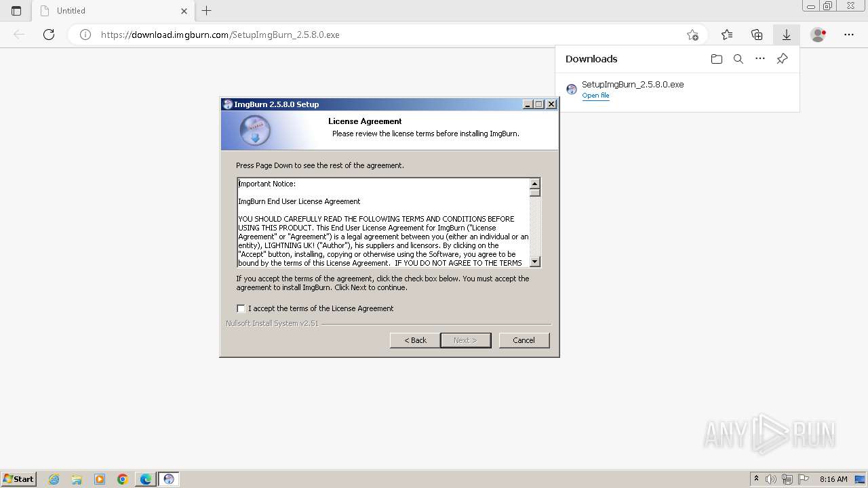Pin the Downloads panel
Screen dimensions: 868x488
tap(782, 59)
